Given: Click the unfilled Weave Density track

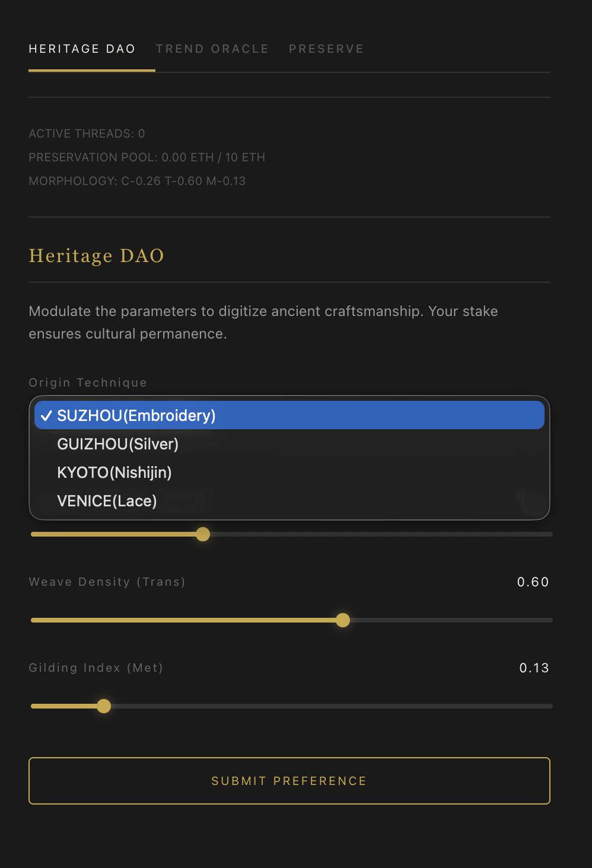Looking at the screenshot, I should pyautogui.click(x=451, y=620).
